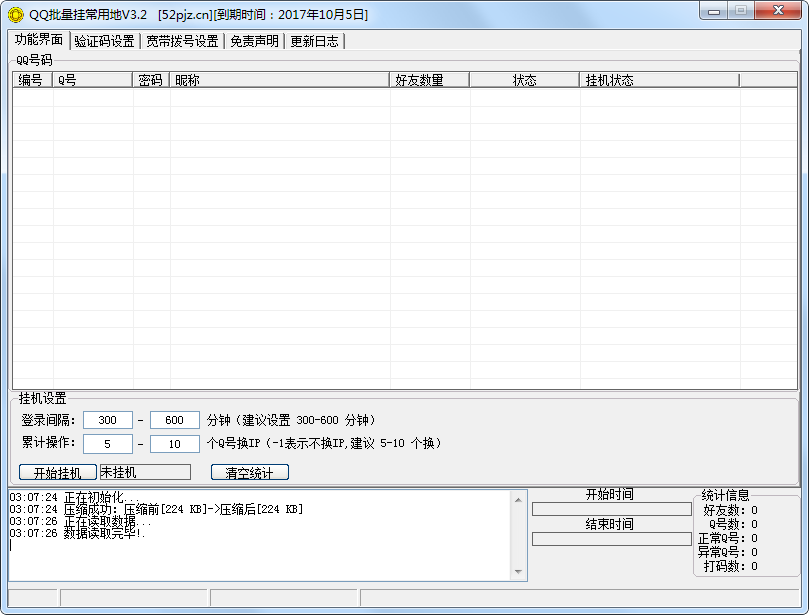Click the 开始时间 progress bar

pos(611,509)
